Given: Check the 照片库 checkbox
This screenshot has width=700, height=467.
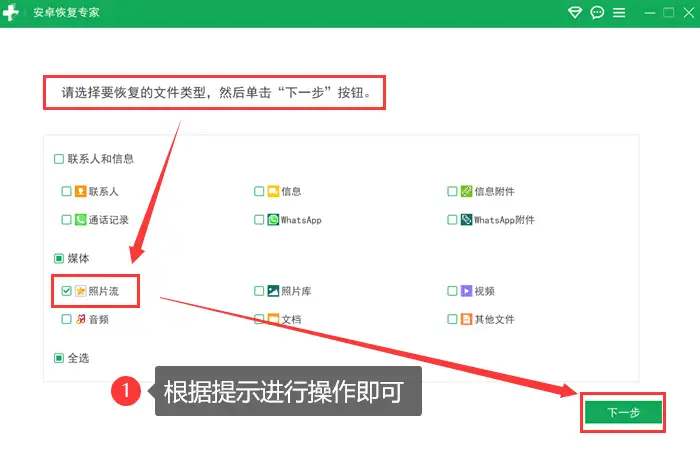Looking at the screenshot, I should click(259, 291).
